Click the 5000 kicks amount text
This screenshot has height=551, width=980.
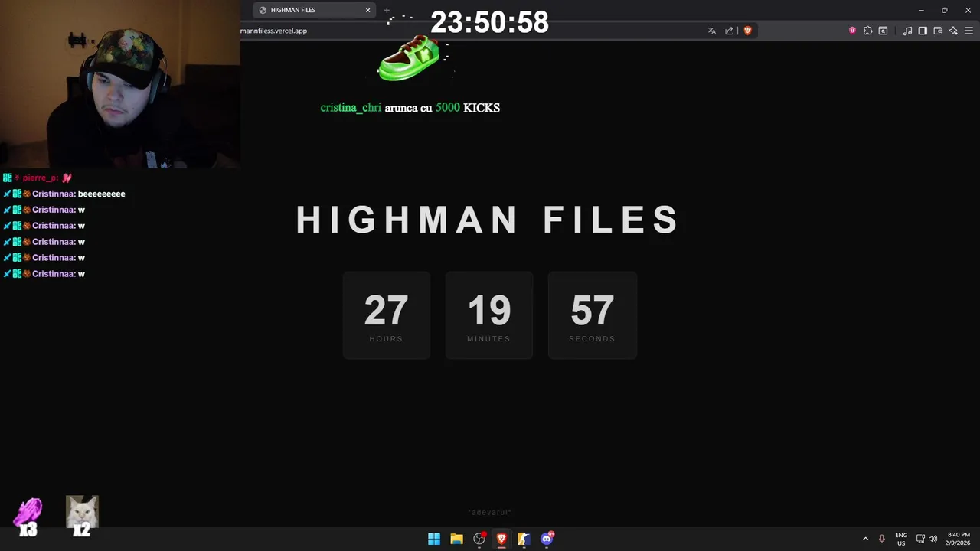coord(448,108)
